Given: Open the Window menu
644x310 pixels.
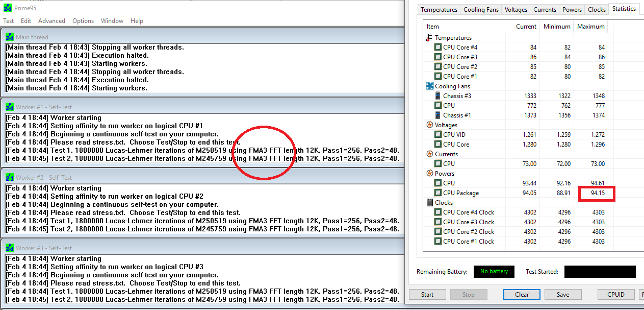Looking at the screenshot, I should (x=112, y=21).
